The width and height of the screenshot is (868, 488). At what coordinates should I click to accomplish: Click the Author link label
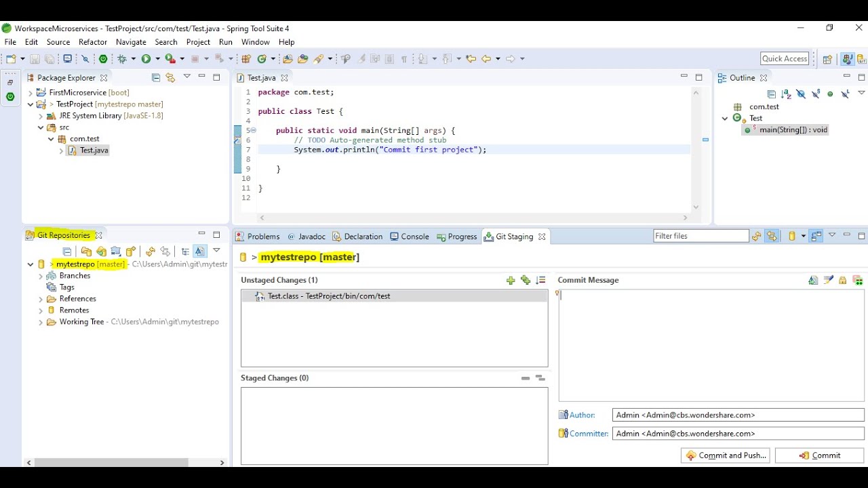(x=583, y=415)
